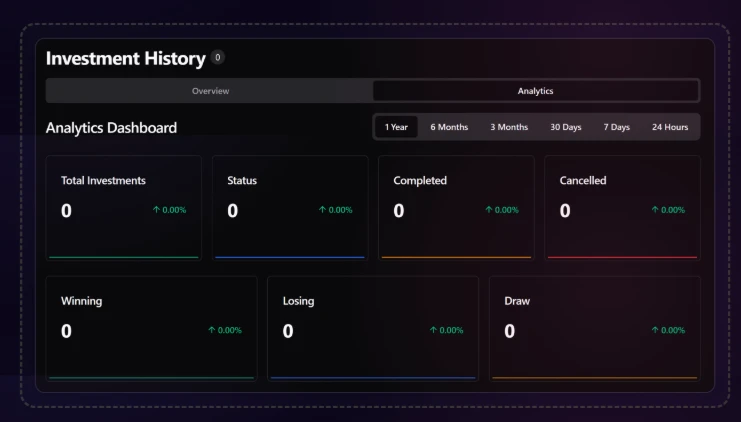Open the Total Investments stat card
The image size is (741, 422).
(x=124, y=207)
